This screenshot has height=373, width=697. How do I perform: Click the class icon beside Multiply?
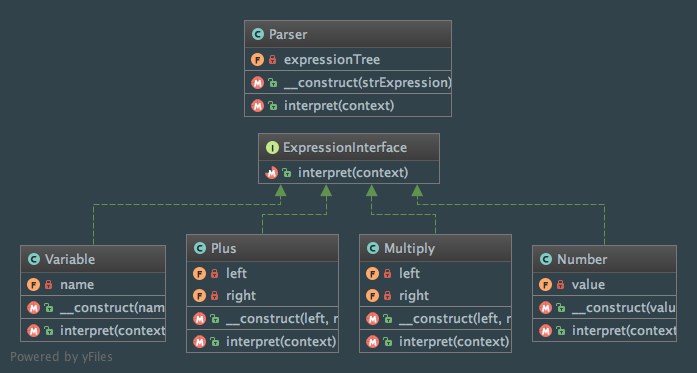[373, 248]
